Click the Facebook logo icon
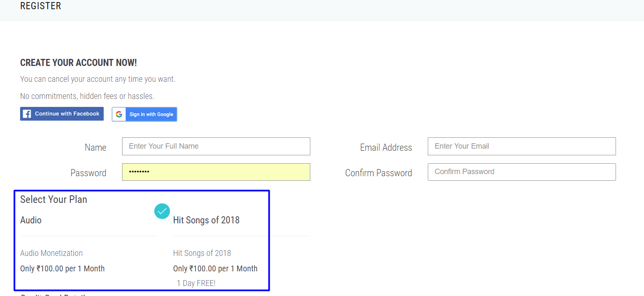The width and height of the screenshot is (644, 296). point(27,114)
